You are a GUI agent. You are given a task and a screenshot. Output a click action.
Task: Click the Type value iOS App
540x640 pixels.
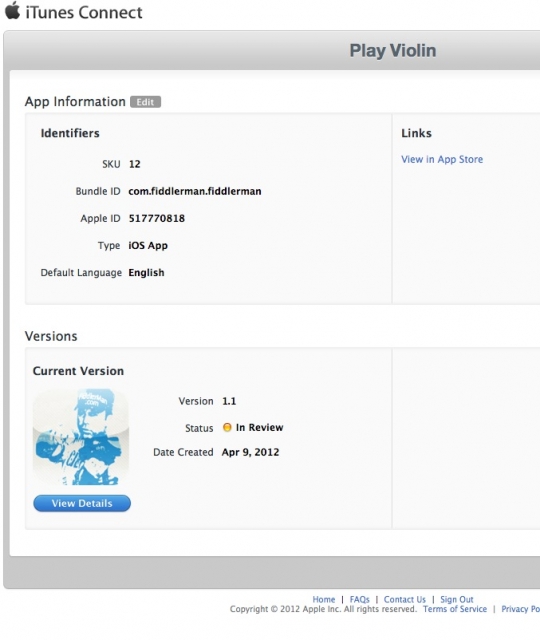pyautogui.click(x=148, y=246)
